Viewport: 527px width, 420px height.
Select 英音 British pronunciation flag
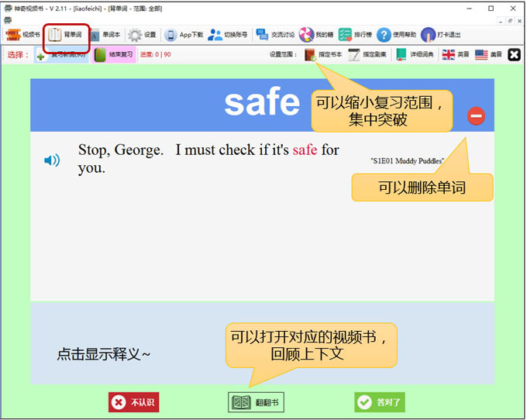click(x=456, y=54)
